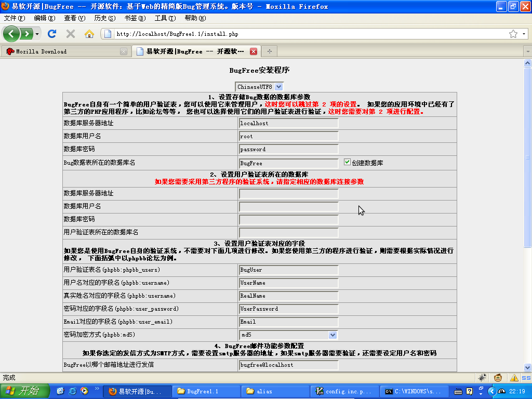
Task: Click the root database username field
Action: tap(288, 136)
